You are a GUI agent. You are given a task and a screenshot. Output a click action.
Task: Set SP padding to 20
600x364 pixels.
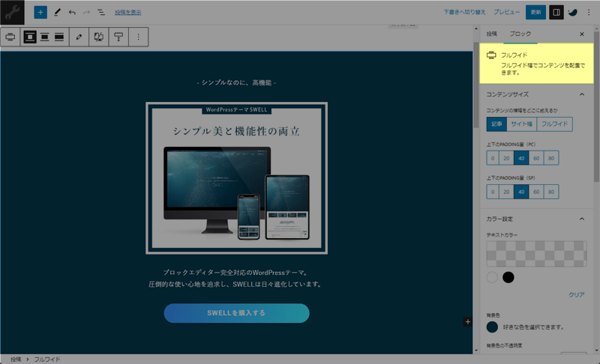506,192
